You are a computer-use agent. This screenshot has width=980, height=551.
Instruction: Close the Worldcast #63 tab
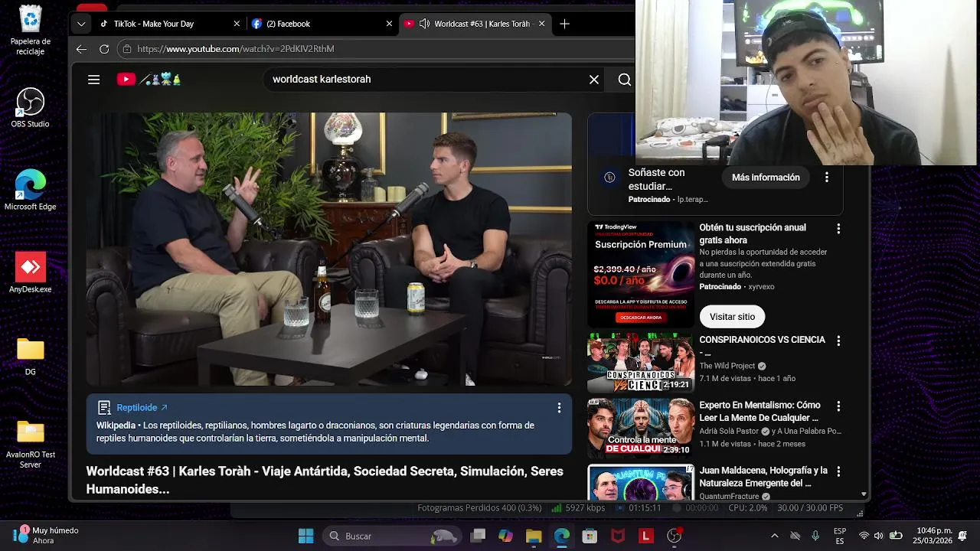[x=542, y=24]
